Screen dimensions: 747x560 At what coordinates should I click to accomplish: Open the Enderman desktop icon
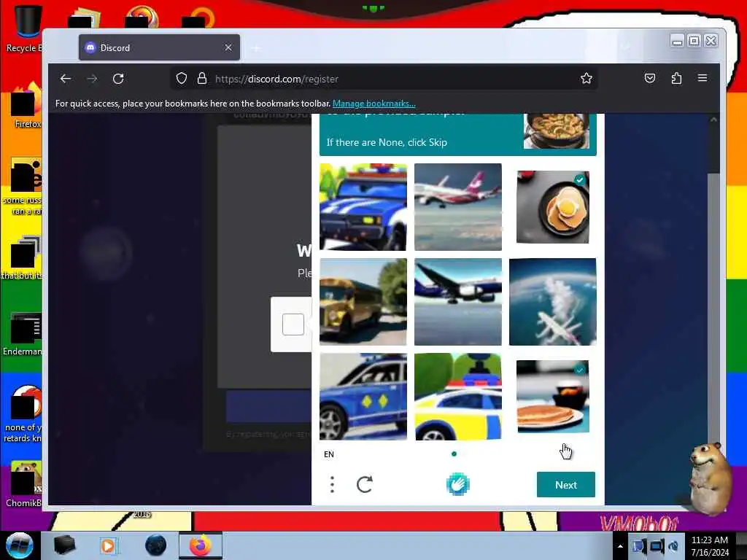[x=24, y=333]
